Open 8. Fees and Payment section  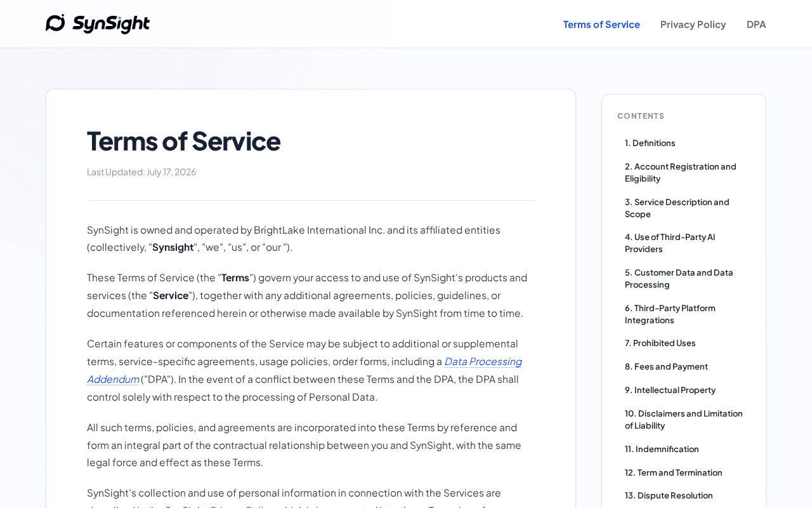tap(666, 366)
